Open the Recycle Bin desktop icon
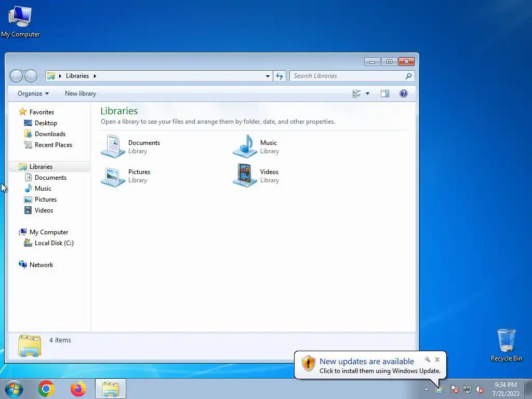This screenshot has width=532, height=399. pos(506,345)
